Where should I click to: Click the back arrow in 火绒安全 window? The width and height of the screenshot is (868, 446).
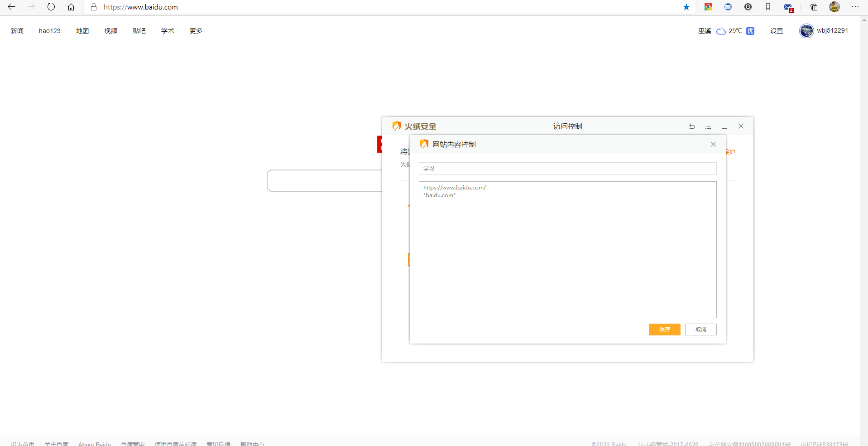[692, 126]
